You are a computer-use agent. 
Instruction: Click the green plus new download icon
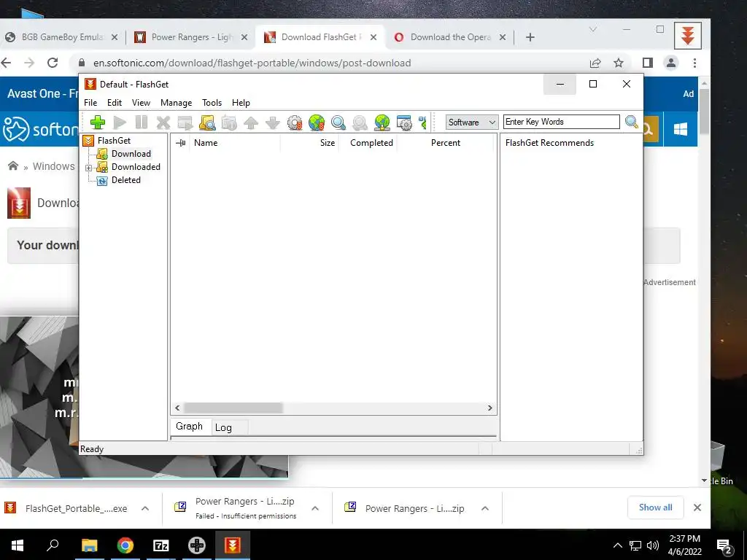click(98, 122)
